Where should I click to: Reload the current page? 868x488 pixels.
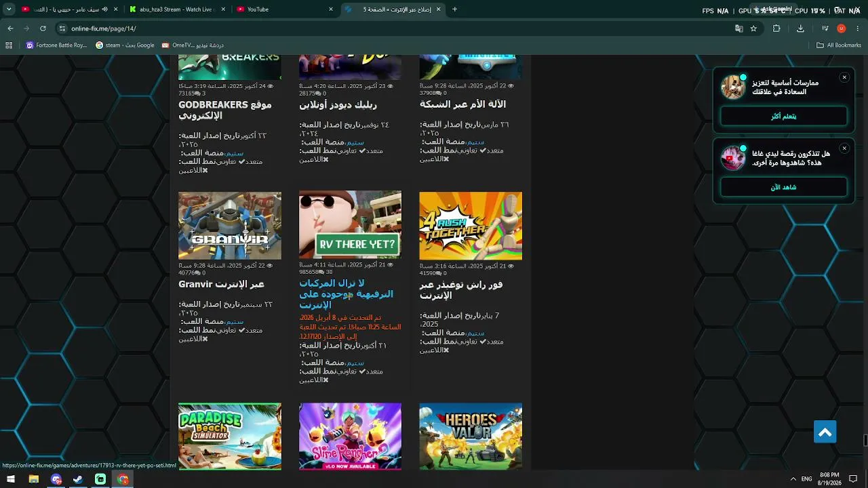[x=43, y=28]
